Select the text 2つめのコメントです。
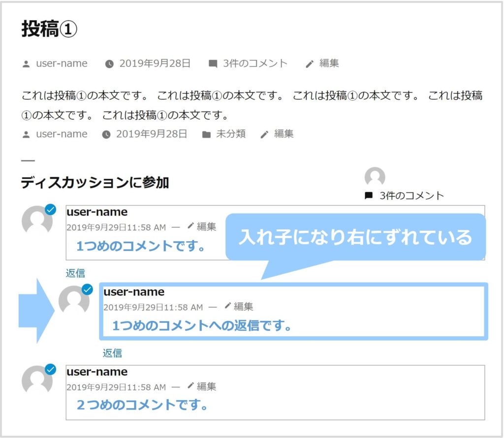The image size is (504, 438). point(143,405)
